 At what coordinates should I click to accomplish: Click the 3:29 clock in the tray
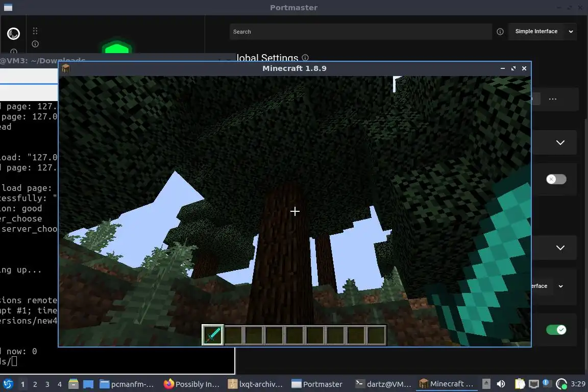578,384
